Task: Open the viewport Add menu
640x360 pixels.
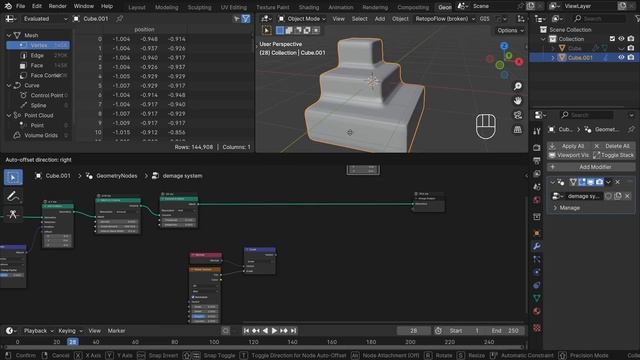Action: point(380,19)
